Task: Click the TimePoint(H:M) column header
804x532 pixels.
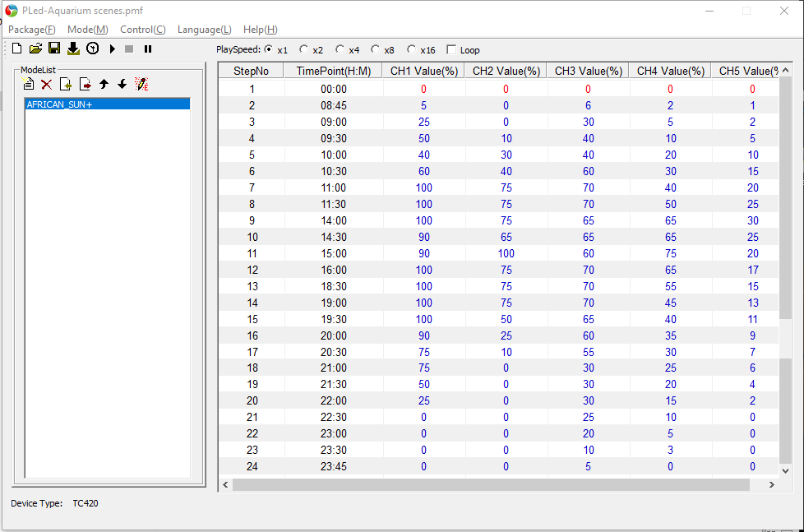Action: click(x=333, y=71)
